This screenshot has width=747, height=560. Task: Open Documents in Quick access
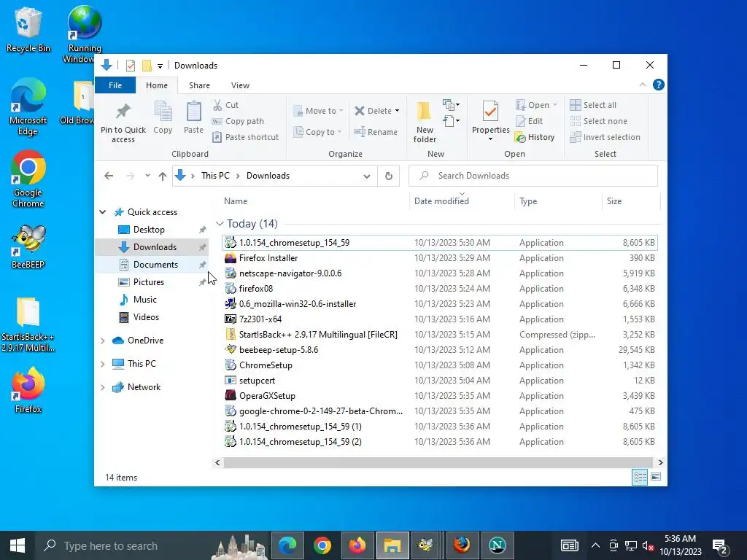click(155, 265)
